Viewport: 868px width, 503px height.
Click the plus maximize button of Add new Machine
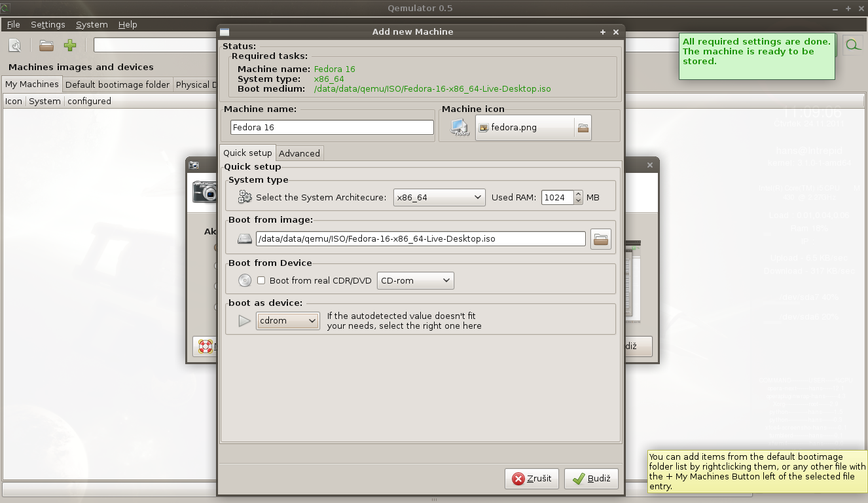point(603,31)
